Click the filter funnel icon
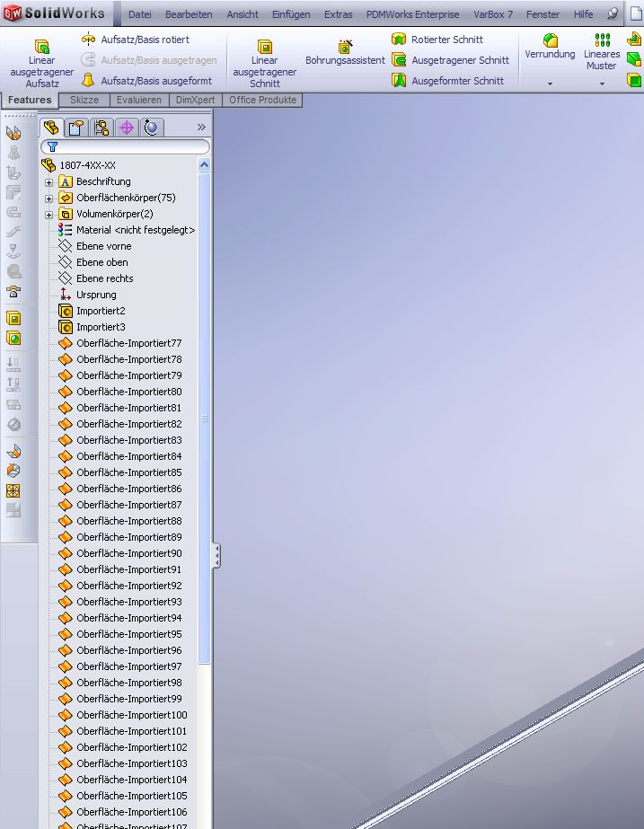The height and width of the screenshot is (829, 644). point(52,146)
